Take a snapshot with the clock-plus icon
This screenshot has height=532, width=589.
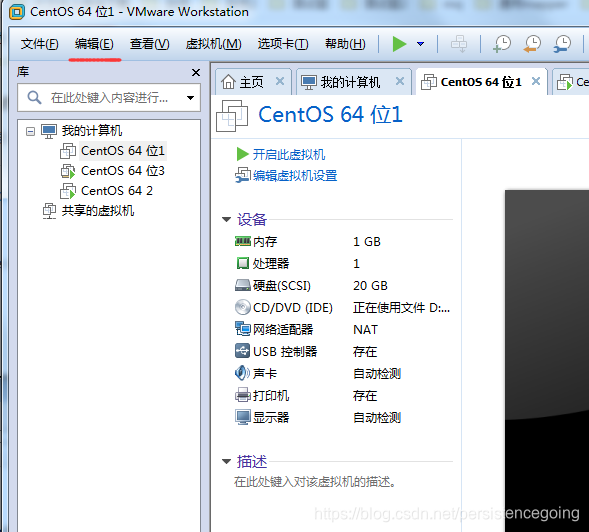(x=502, y=44)
